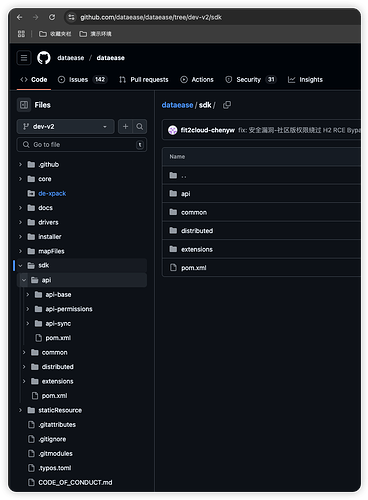Open pom.xml under the api folder
Image resolution: width=368 pixels, height=500 pixels.
coord(58,338)
